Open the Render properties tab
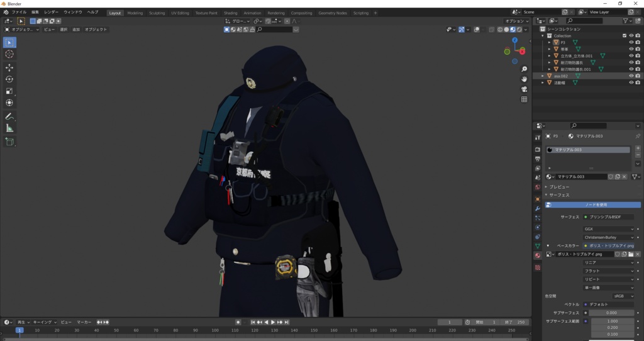Screen dimensions: 644x341 (537, 150)
